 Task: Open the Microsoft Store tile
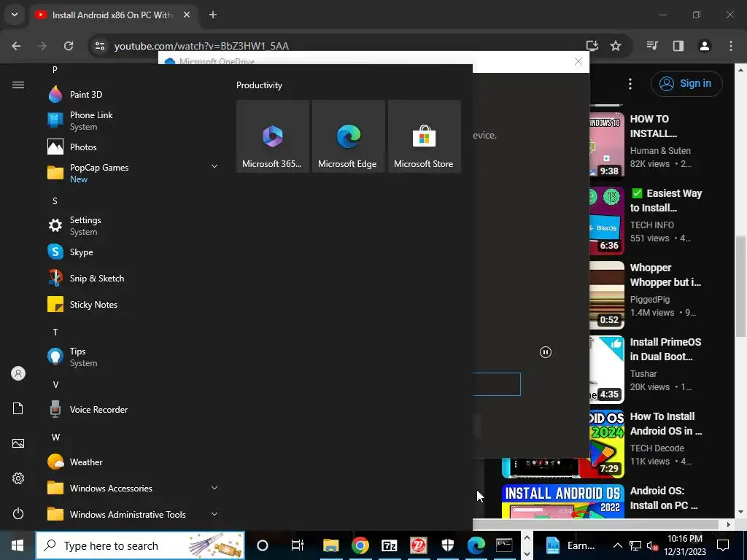click(x=424, y=136)
